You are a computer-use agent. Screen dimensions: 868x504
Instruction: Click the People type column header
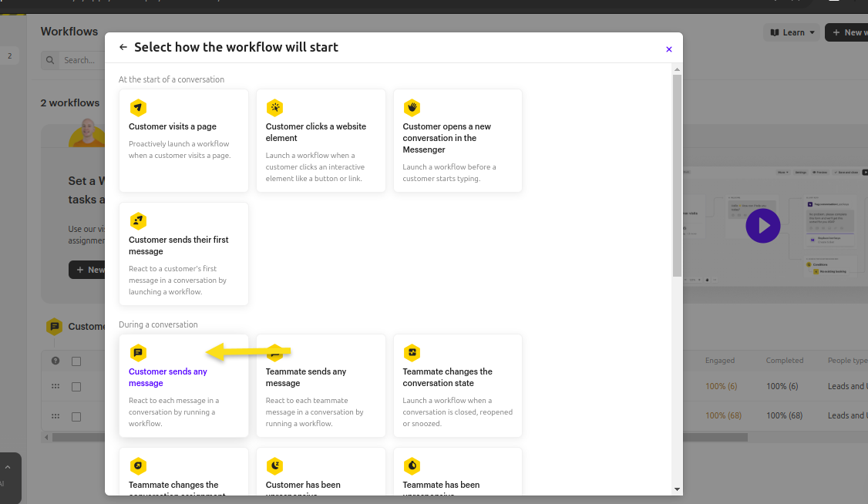click(847, 361)
